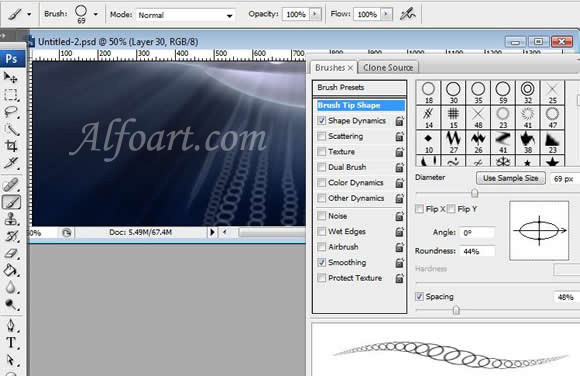
Task: Open Other Dynamics settings
Action: point(356,198)
